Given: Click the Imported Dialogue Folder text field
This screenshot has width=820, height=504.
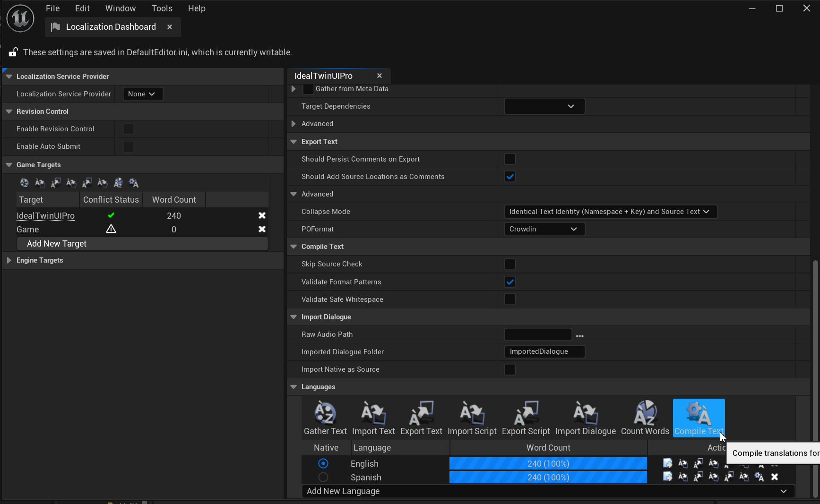Looking at the screenshot, I should point(544,352).
